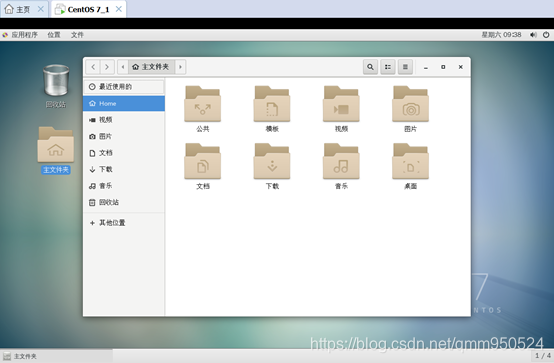This screenshot has height=363, width=554.
Task: Click path bar right scroll arrow
Action: [180, 67]
